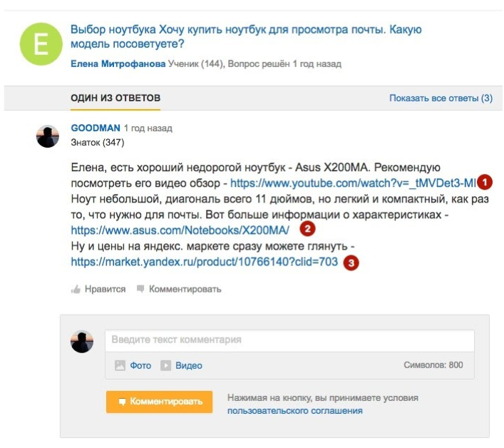Click the red marker number 2
The width and height of the screenshot is (504, 448).
point(307,229)
